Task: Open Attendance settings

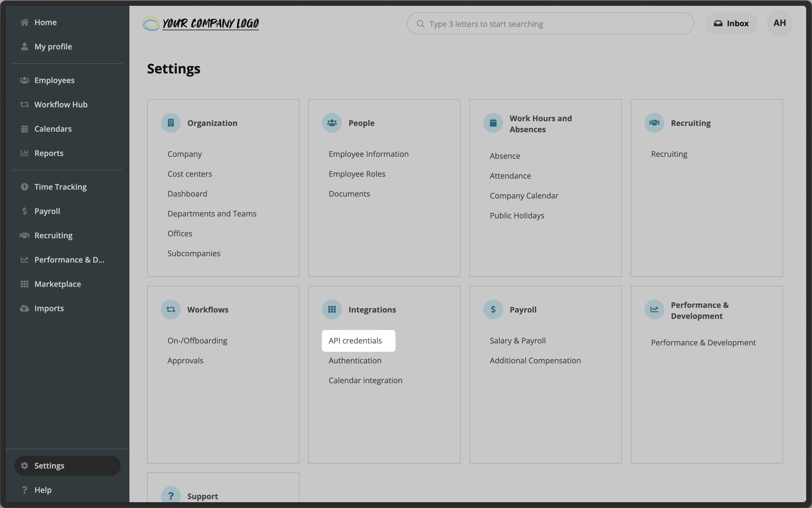Action: click(510, 176)
